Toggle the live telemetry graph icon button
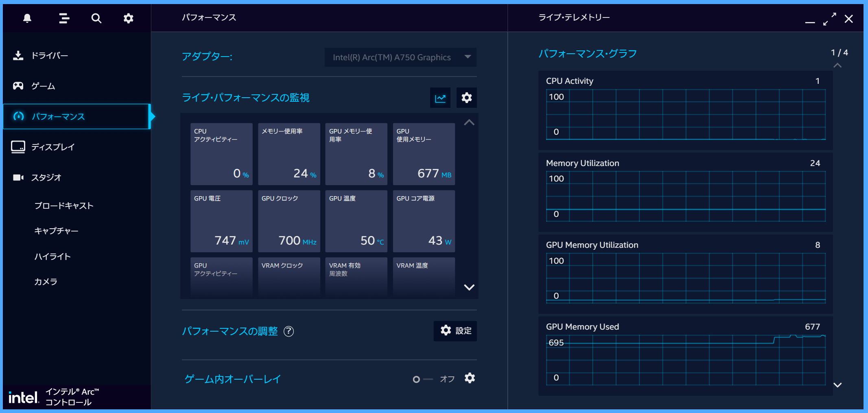This screenshot has height=413, width=868. click(440, 98)
